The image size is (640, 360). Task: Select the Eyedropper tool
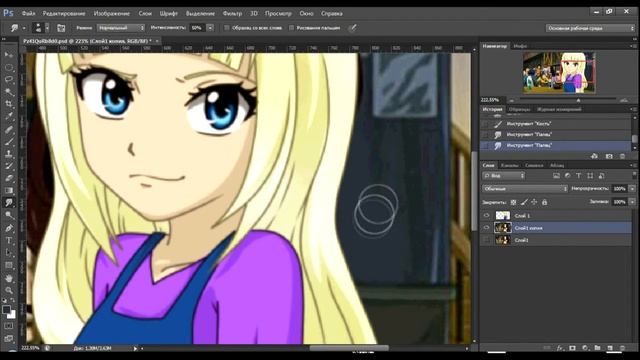(x=9, y=117)
